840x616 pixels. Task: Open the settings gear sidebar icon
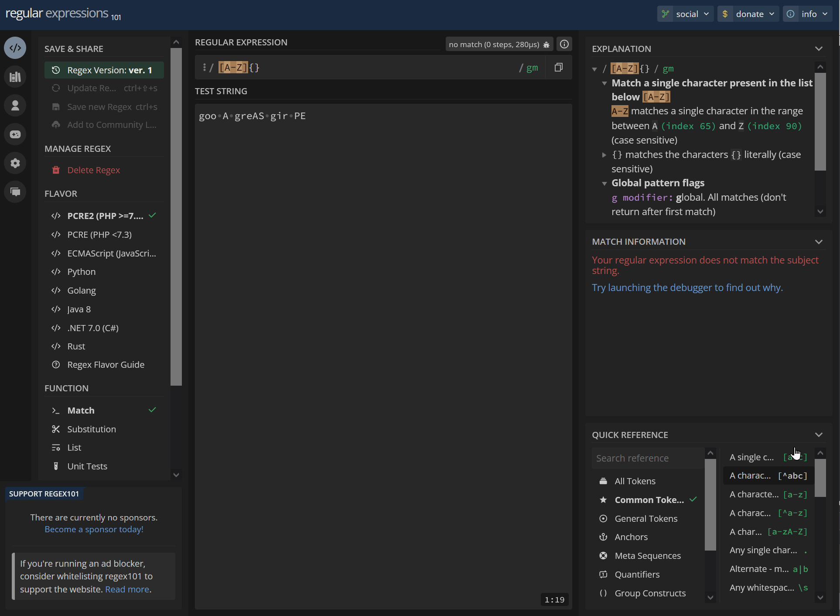point(15,163)
